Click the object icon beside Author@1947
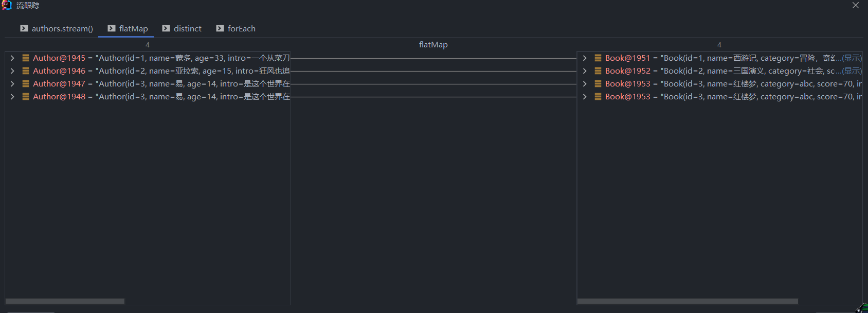 tap(25, 84)
